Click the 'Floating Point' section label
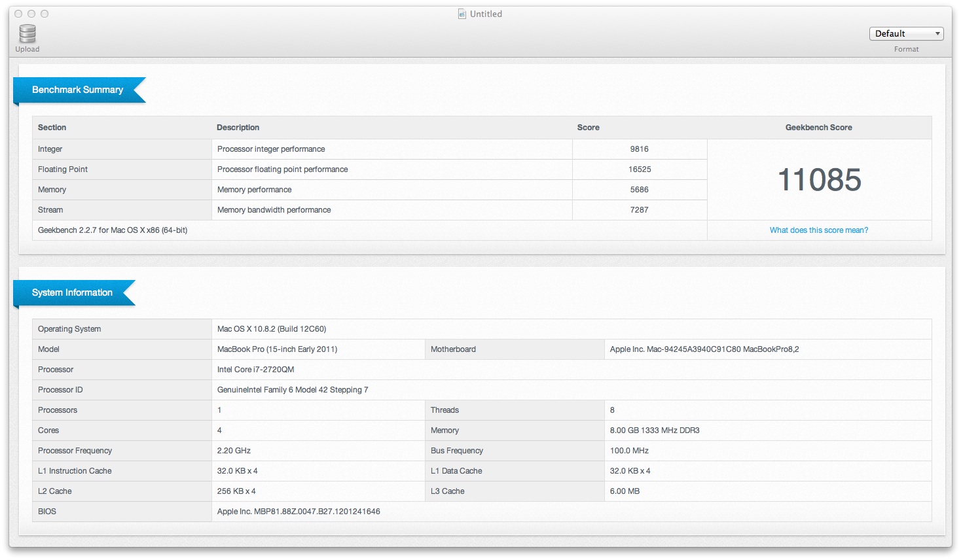The width and height of the screenshot is (961, 560). tap(63, 169)
